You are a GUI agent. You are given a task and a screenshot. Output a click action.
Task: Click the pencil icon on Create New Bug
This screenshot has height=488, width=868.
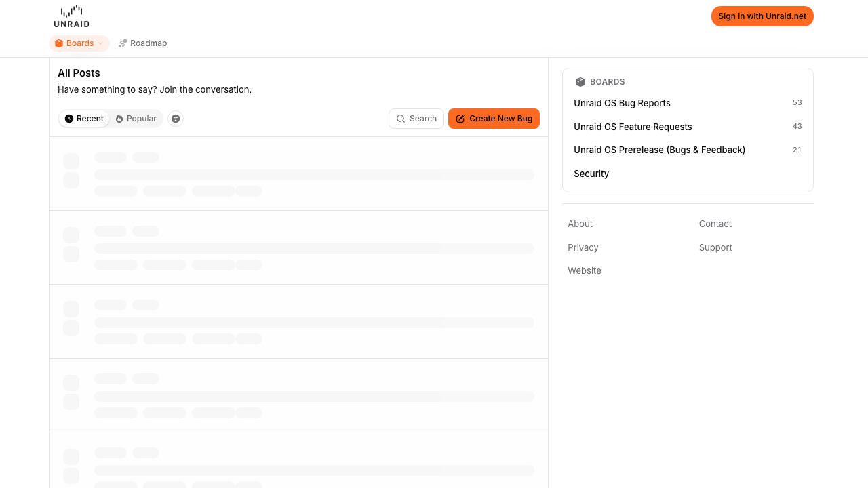pyautogui.click(x=460, y=119)
